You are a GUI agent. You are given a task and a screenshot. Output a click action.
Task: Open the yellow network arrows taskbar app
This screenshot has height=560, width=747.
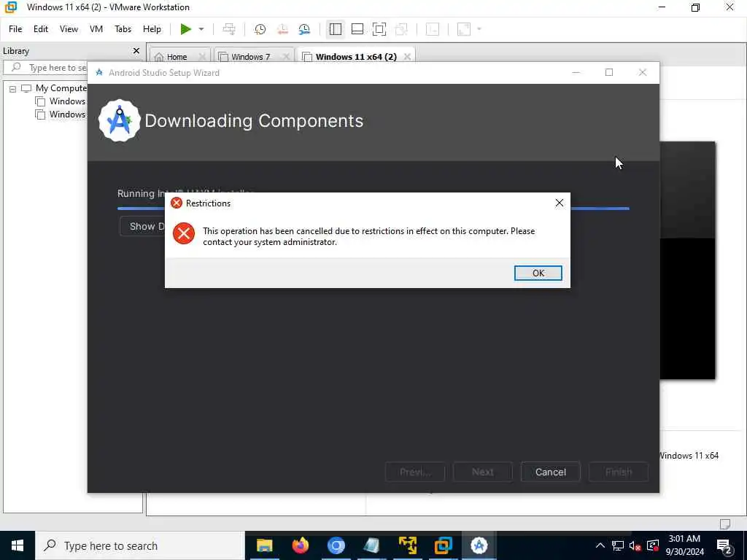(x=407, y=545)
